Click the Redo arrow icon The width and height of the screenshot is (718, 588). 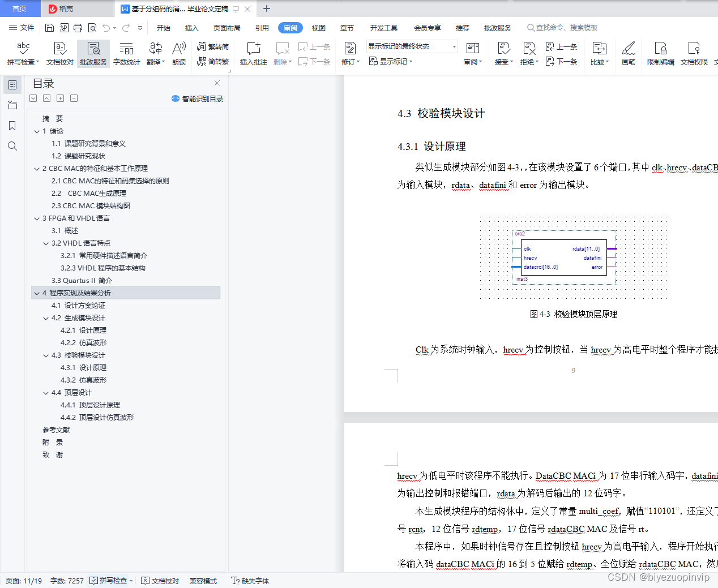126,28
